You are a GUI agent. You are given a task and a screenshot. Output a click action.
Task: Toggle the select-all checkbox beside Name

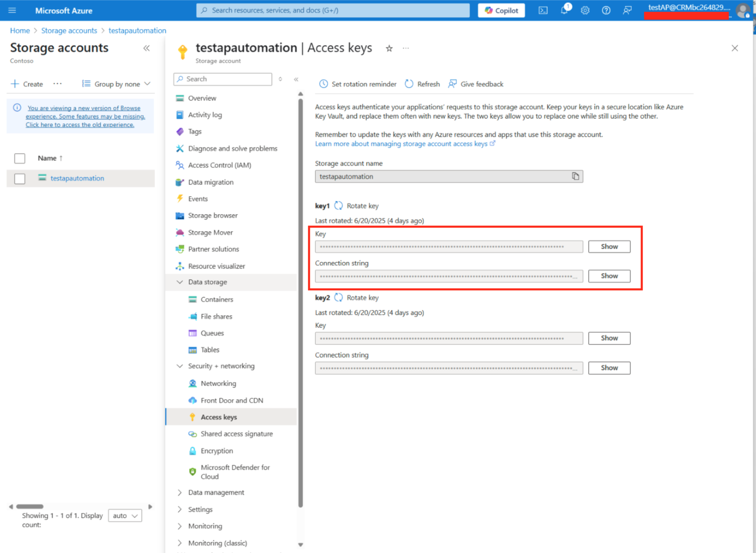pyautogui.click(x=20, y=158)
